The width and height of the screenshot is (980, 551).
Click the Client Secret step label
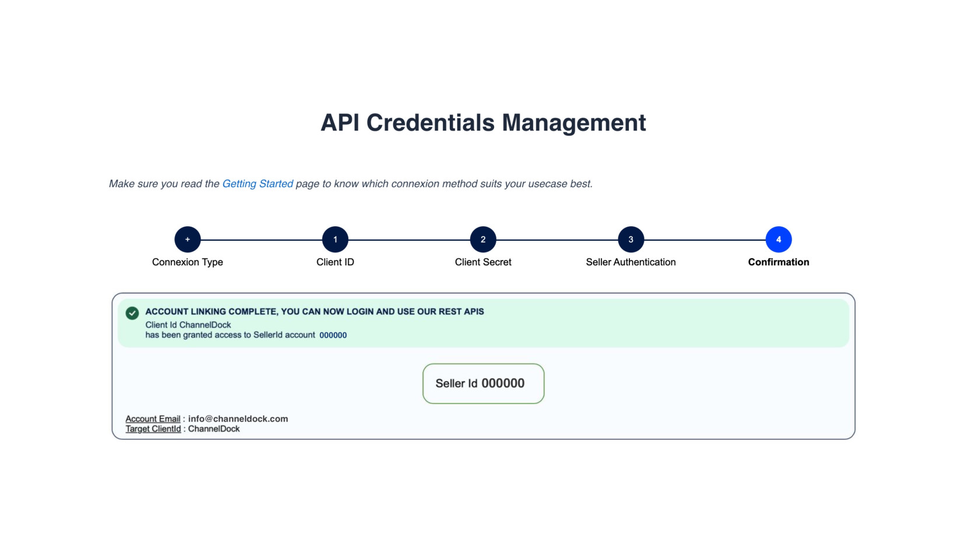483,262
